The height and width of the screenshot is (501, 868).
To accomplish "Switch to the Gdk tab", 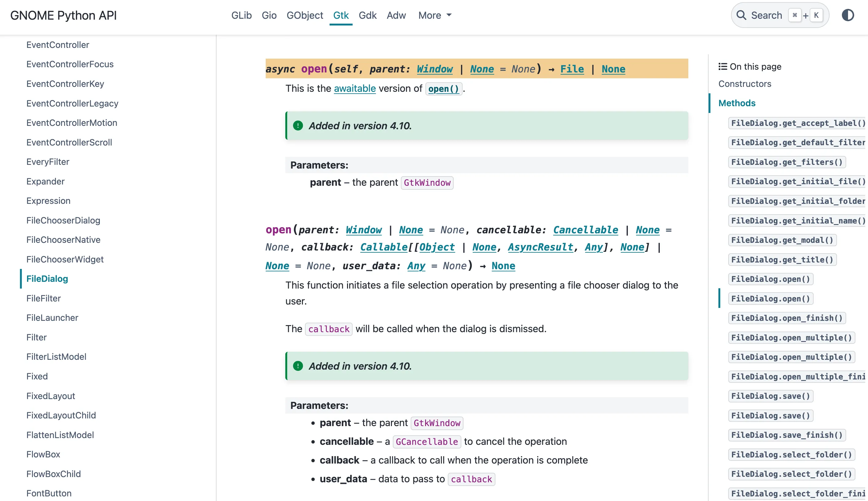I will 367,15.
